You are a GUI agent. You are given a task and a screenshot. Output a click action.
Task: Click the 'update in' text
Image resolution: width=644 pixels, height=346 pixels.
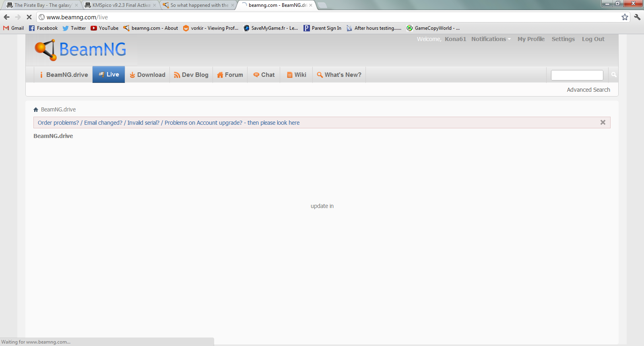(x=322, y=206)
